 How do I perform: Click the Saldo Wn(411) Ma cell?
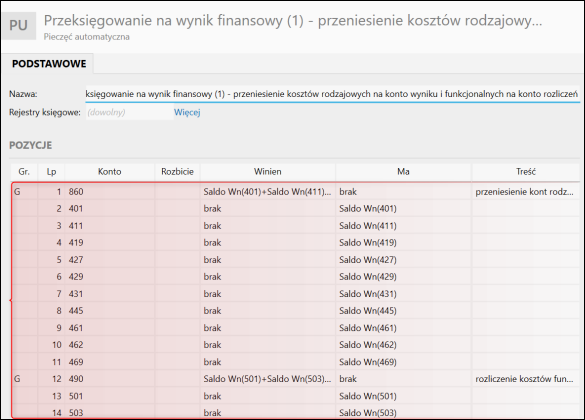coord(403,226)
